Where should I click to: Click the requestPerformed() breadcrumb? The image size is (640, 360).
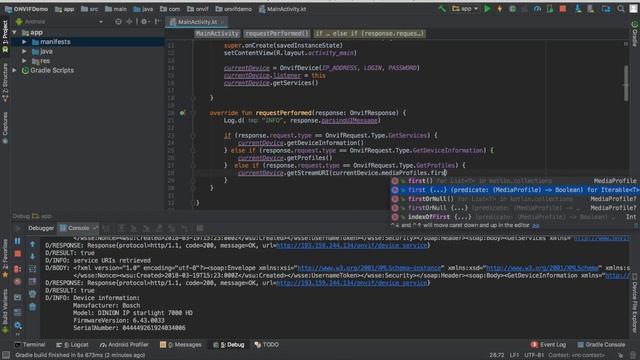pos(276,33)
